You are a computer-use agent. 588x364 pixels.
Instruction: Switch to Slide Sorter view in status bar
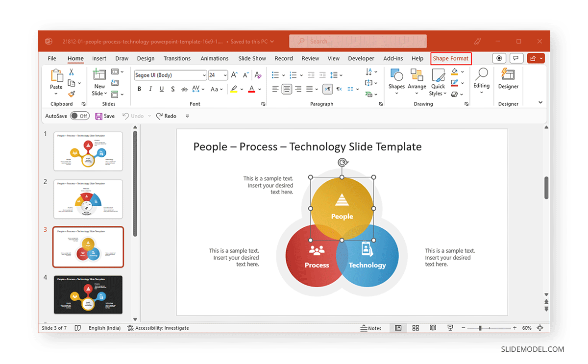pos(416,328)
